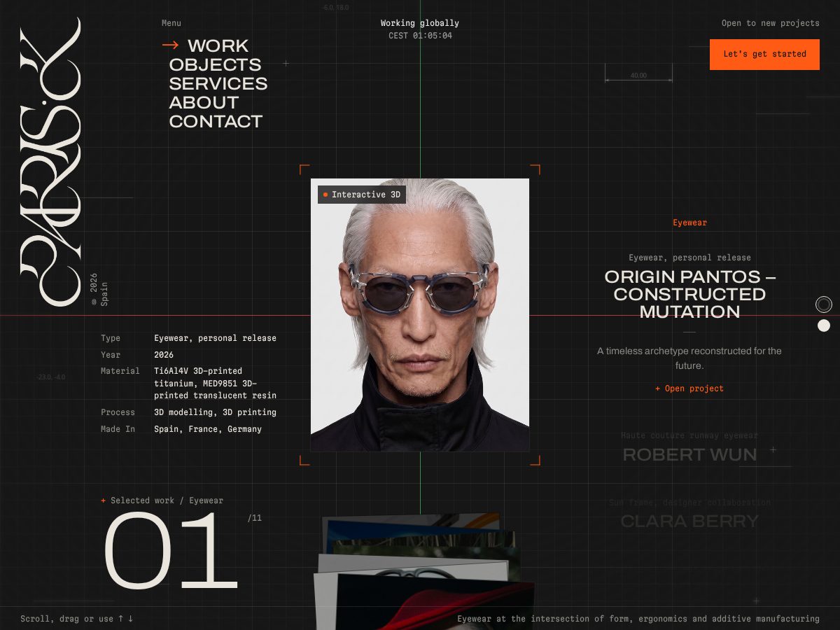840x630 pixels.
Task: Open the SERVICES page
Action: point(218,83)
